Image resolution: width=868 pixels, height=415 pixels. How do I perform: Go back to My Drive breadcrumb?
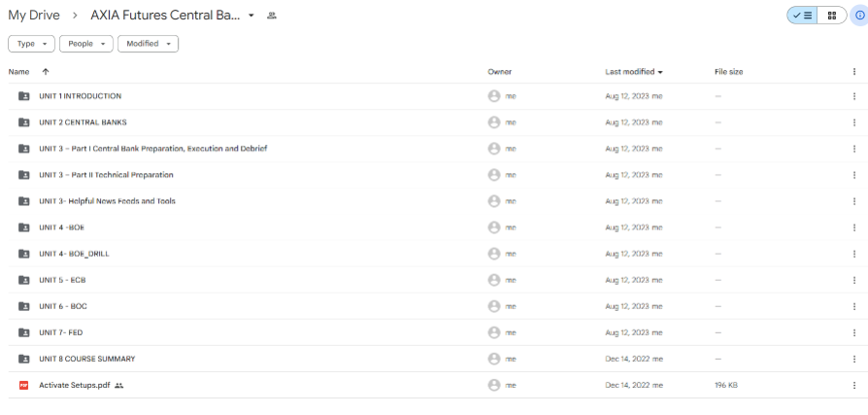point(34,16)
